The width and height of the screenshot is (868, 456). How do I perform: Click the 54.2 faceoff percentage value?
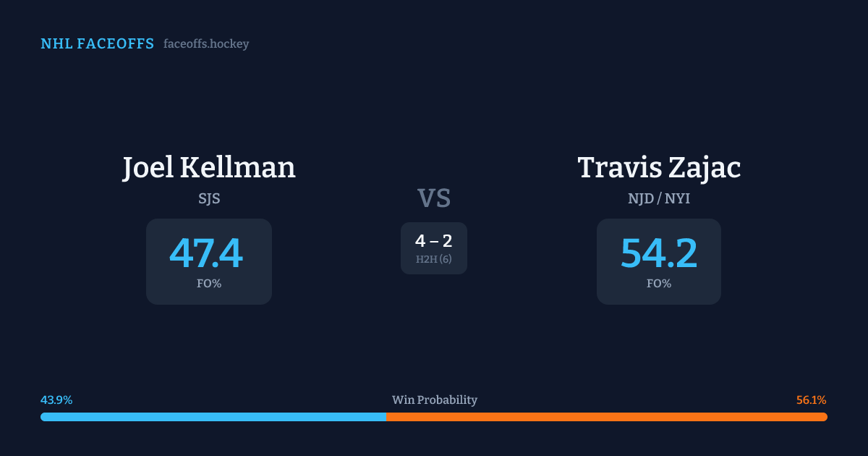click(x=659, y=253)
